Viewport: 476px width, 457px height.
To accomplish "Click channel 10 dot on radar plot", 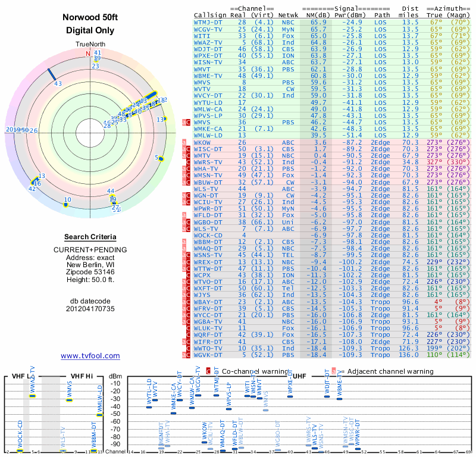I will coord(65,205).
